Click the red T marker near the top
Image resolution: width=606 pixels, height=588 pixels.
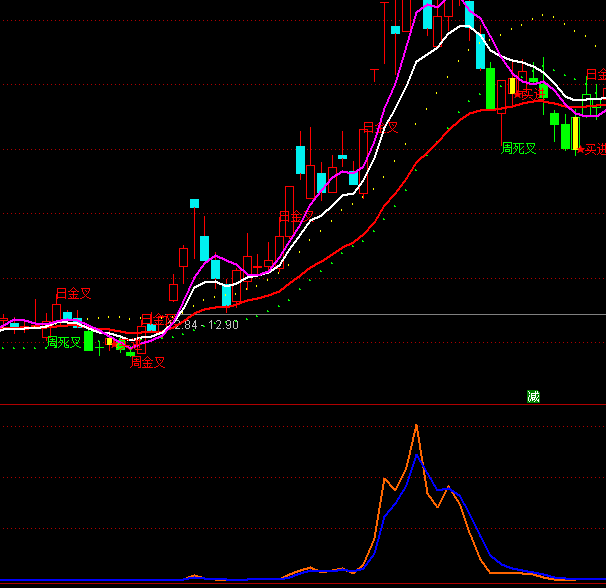tap(374, 74)
